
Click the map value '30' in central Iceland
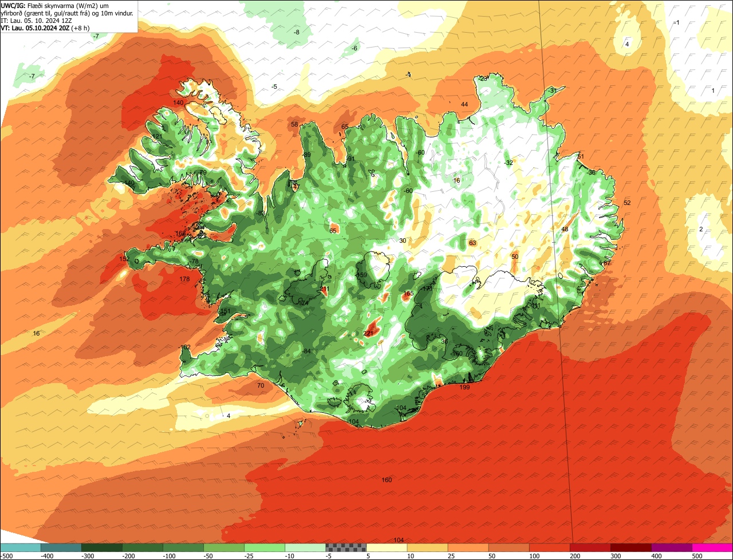[403, 240]
